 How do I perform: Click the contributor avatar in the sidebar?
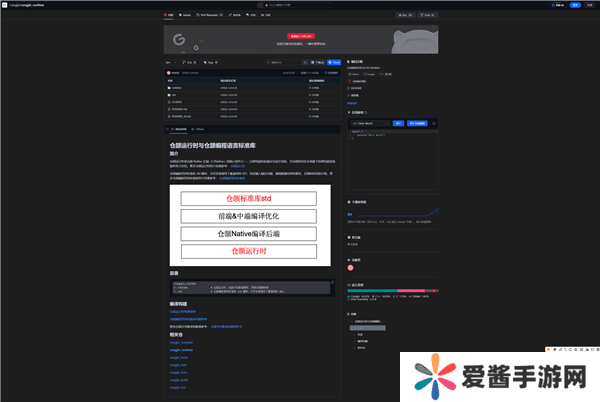click(351, 267)
